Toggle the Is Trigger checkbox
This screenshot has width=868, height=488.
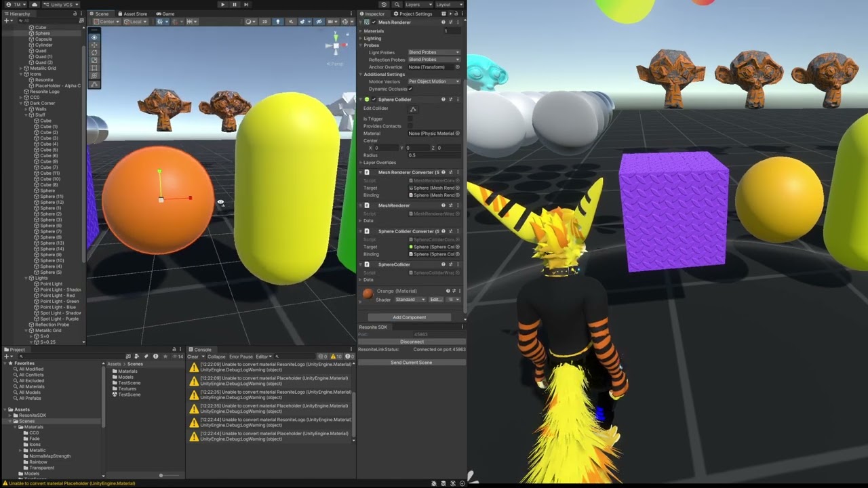tap(410, 119)
